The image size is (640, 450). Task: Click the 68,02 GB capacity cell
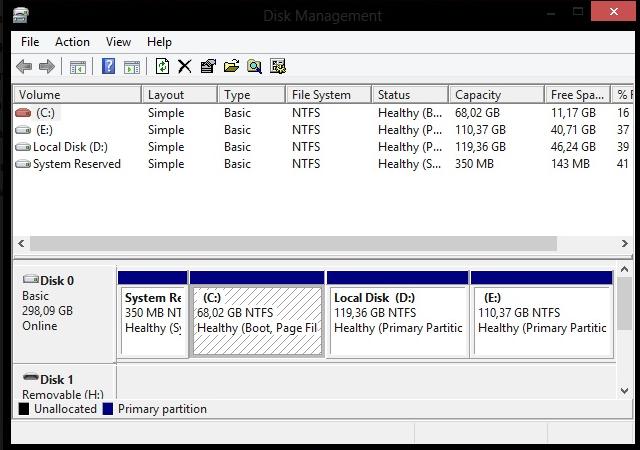coord(477,113)
